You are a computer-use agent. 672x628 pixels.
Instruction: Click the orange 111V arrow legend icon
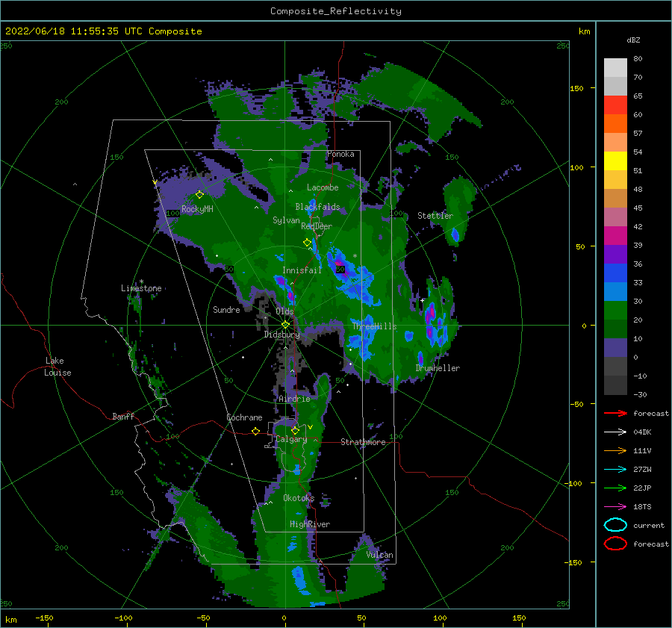pos(615,450)
